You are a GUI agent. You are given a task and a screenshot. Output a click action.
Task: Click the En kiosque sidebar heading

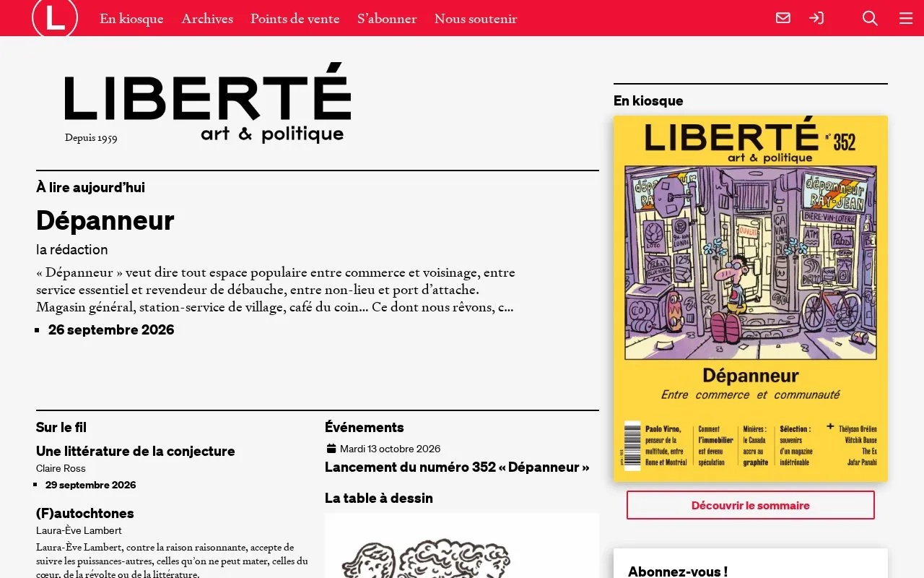(648, 100)
